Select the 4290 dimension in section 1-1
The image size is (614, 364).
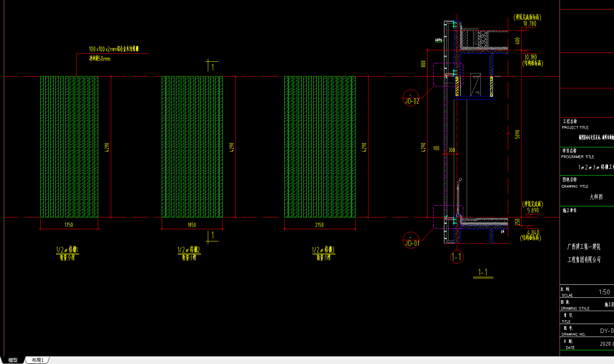coord(423,147)
